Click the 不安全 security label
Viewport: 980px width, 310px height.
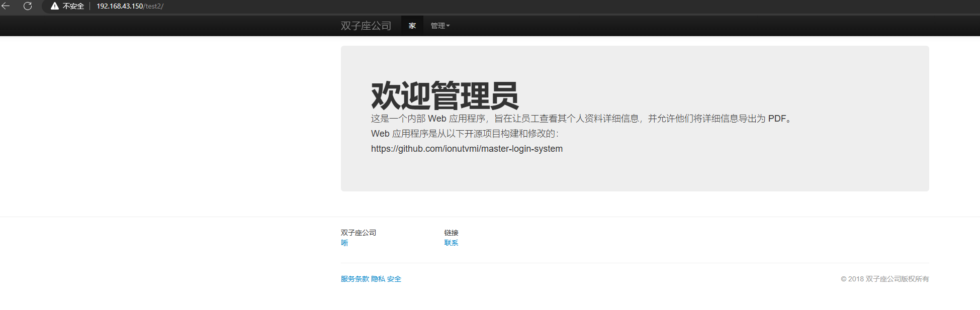tap(73, 6)
